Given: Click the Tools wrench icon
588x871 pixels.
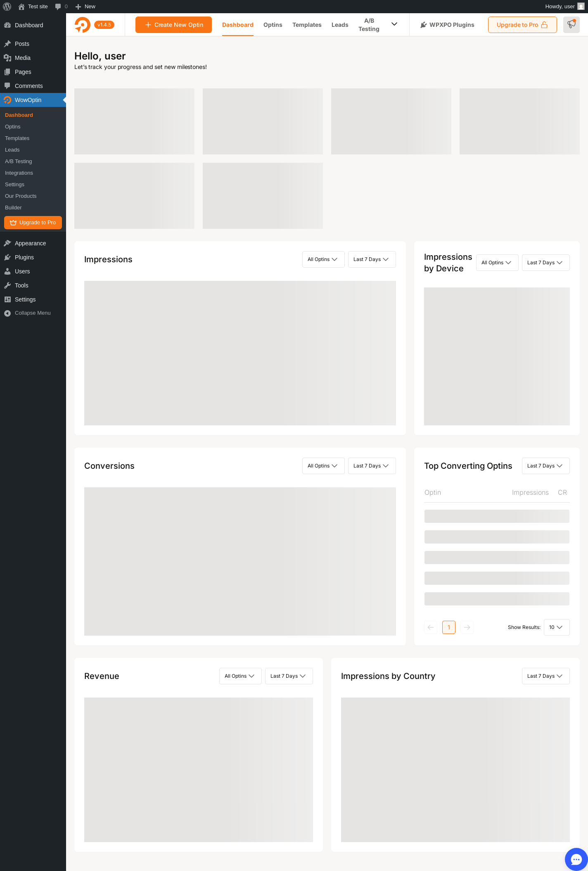Looking at the screenshot, I should tap(7, 285).
